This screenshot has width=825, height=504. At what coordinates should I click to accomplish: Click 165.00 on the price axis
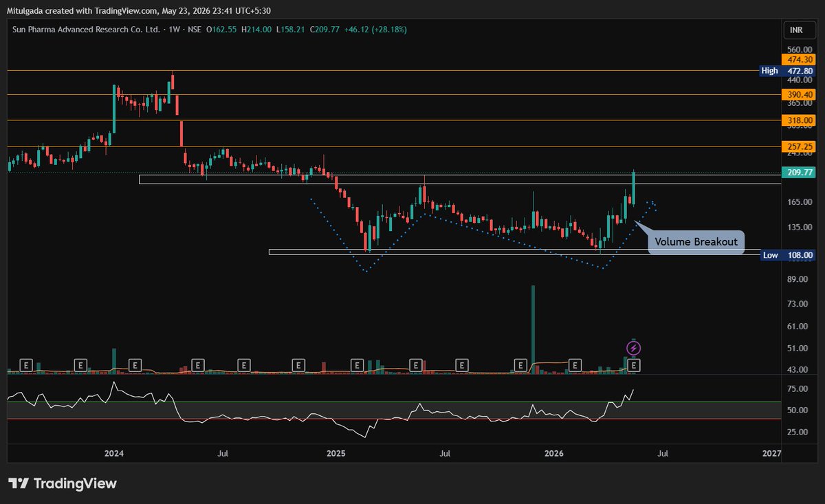pyautogui.click(x=799, y=202)
